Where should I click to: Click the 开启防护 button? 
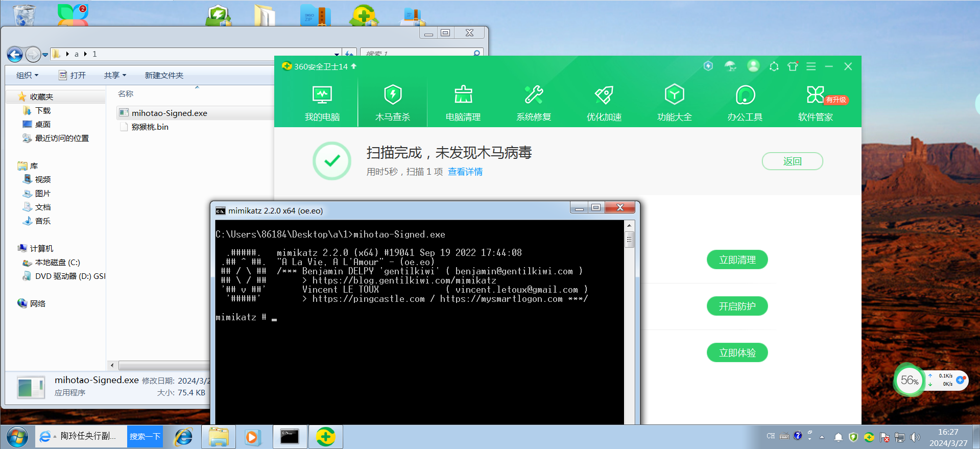pos(737,306)
